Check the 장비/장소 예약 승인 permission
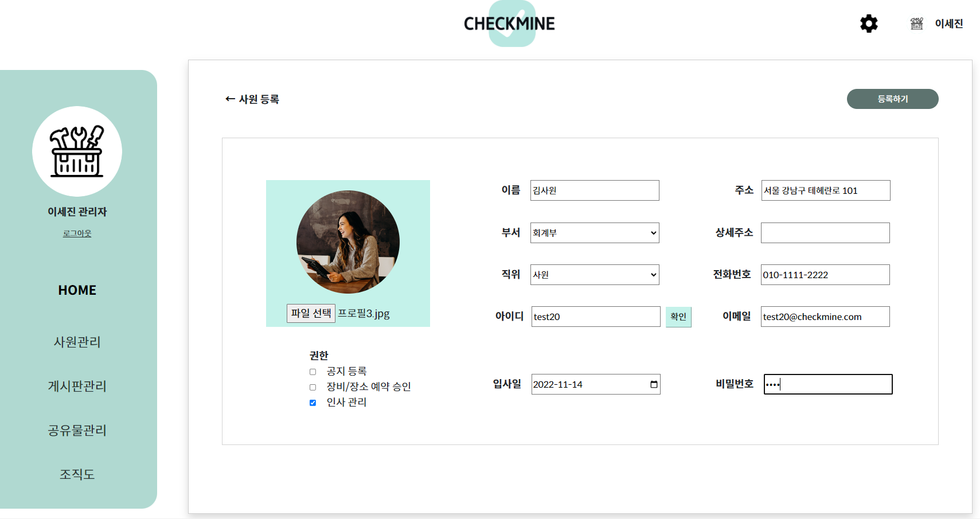The height and width of the screenshot is (519, 980). [313, 387]
